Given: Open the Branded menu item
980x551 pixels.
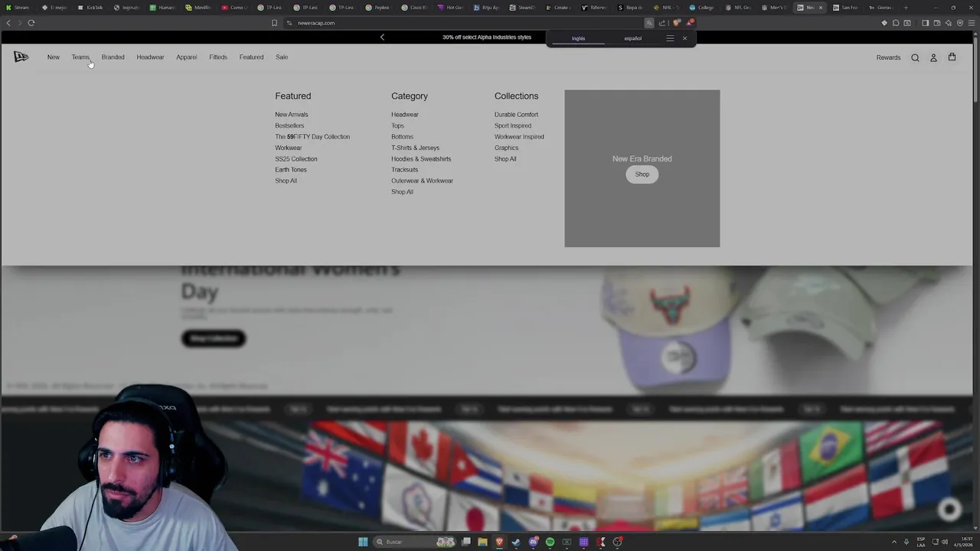Looking at the screenshot, I should click(x=113, y=57).
